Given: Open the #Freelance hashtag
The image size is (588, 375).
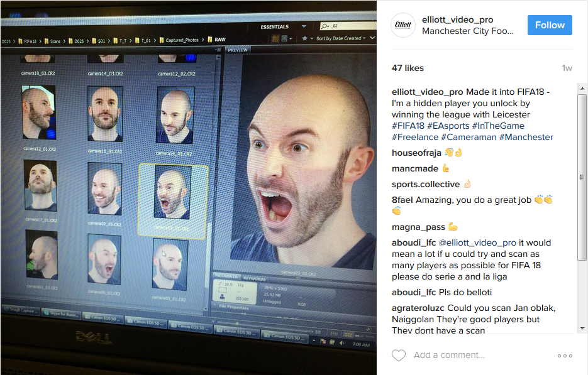Looking at the screenshot, I should pos(415,137).
